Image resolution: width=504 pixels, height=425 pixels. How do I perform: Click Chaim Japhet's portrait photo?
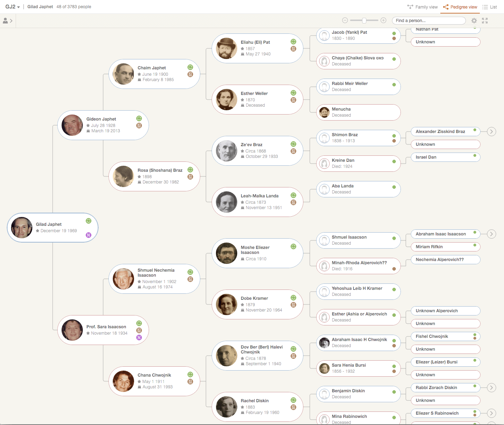tap(123, 74)
